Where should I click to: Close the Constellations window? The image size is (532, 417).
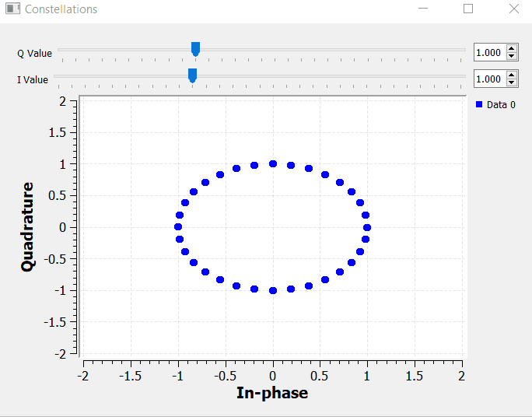(x=513, y=9)
